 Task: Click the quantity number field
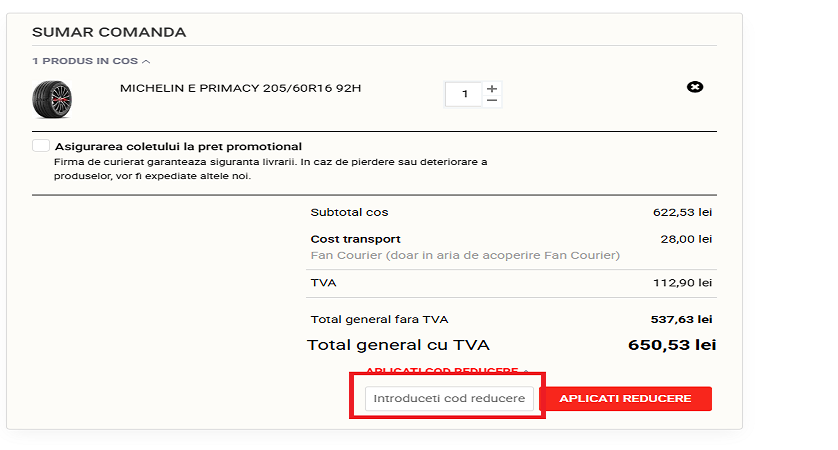465,94
